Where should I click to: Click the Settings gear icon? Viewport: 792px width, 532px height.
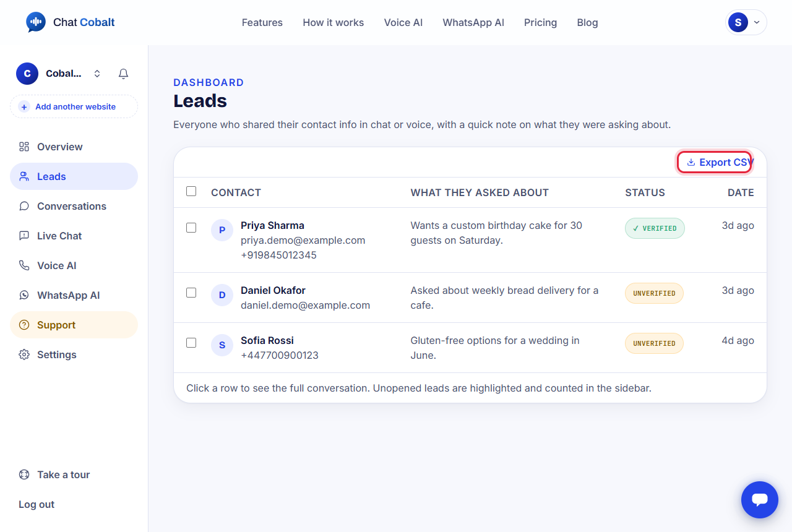pos(24,354)
